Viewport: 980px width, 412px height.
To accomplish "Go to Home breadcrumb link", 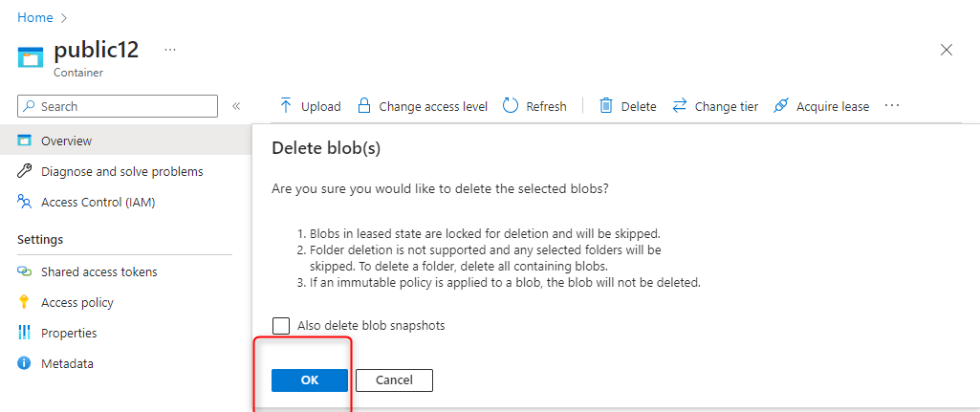I will [x=35, y=17].
